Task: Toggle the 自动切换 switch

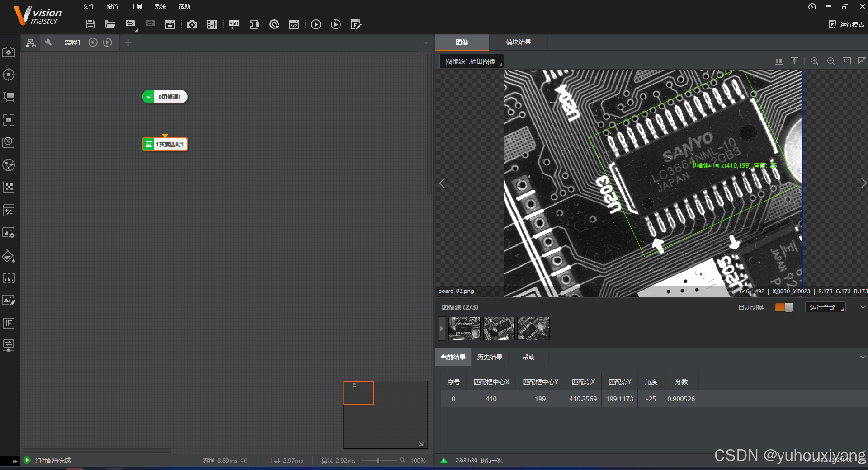Action: pos(784,307)
